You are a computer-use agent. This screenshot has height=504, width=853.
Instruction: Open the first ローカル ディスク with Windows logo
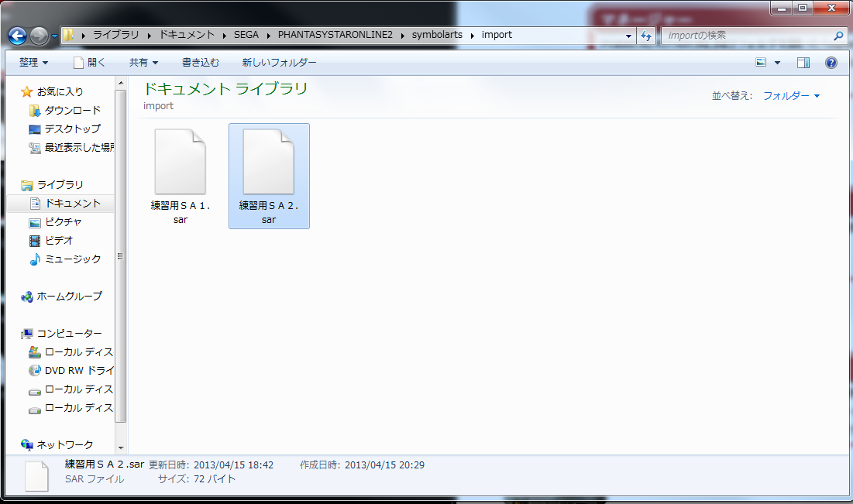[79, 352]
